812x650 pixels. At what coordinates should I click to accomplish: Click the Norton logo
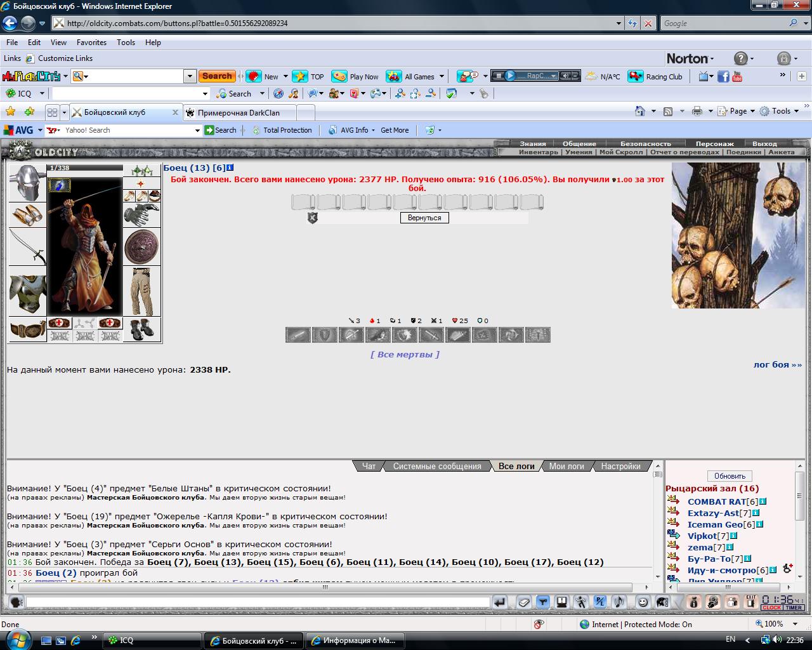point(687,58)
